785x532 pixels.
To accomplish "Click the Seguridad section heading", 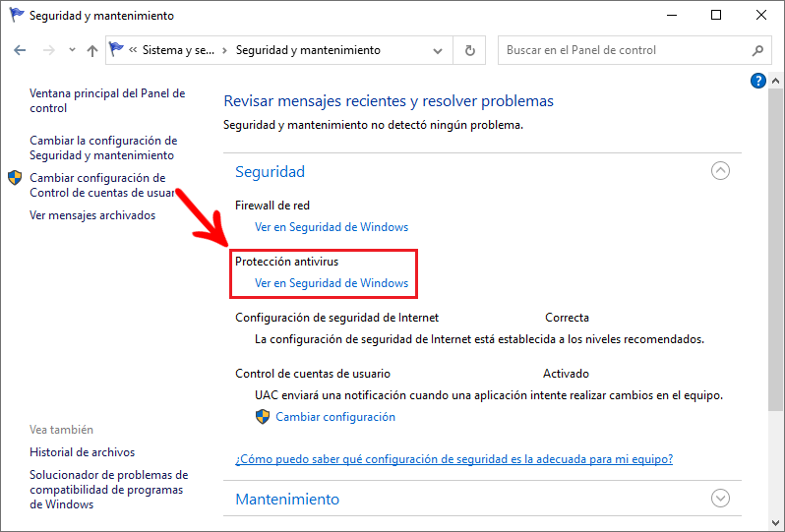I will (x=270, y=172).
